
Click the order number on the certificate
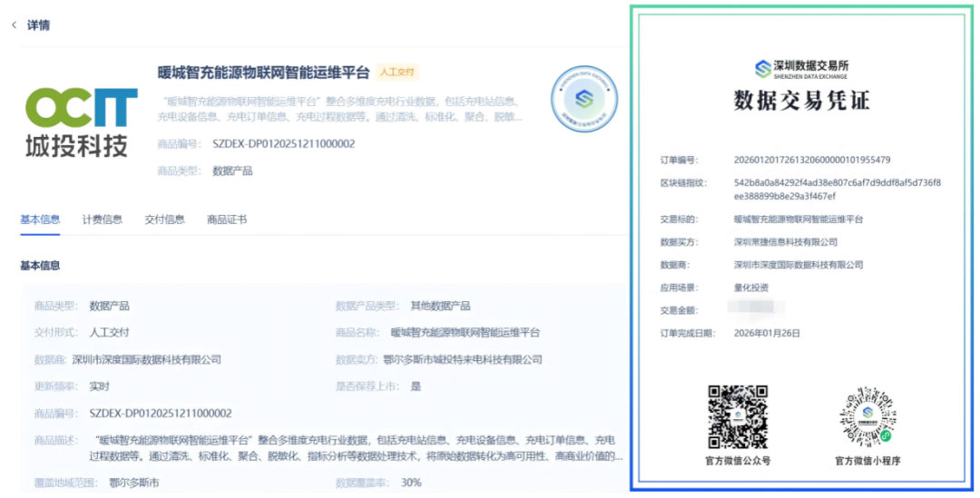click(811, 160)
